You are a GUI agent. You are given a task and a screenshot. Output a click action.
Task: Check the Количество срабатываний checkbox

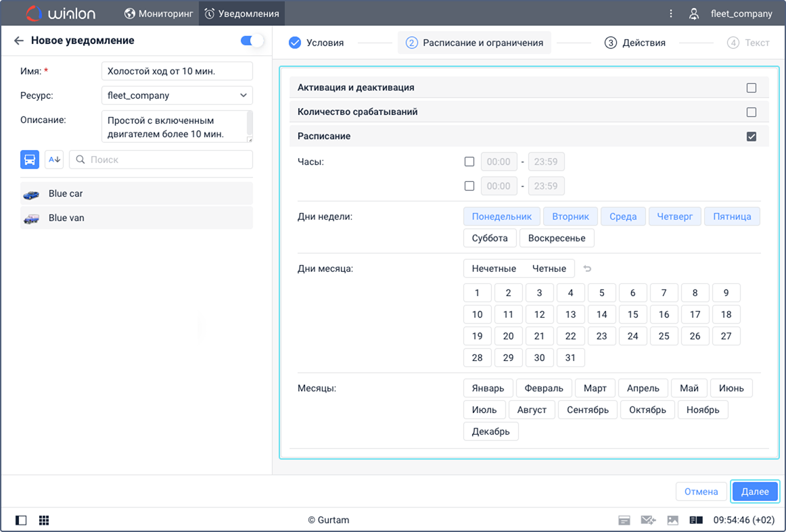click(x=751, y=112)
